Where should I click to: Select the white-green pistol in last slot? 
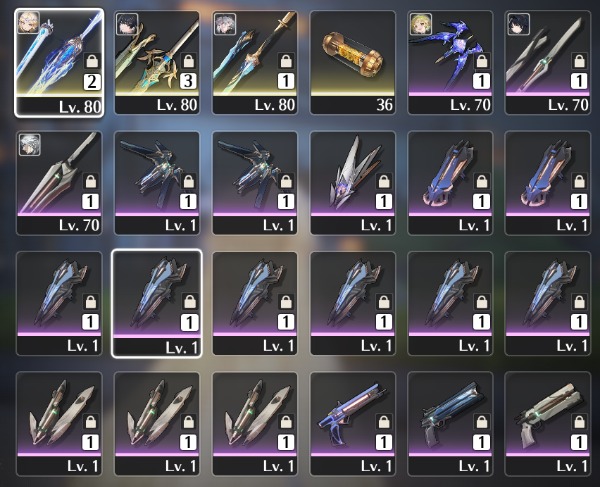coord(548,423)
